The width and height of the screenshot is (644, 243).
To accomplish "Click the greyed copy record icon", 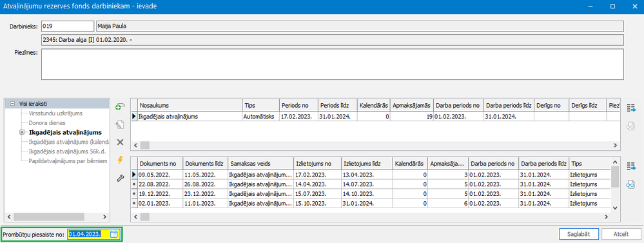I will [121, 124].
